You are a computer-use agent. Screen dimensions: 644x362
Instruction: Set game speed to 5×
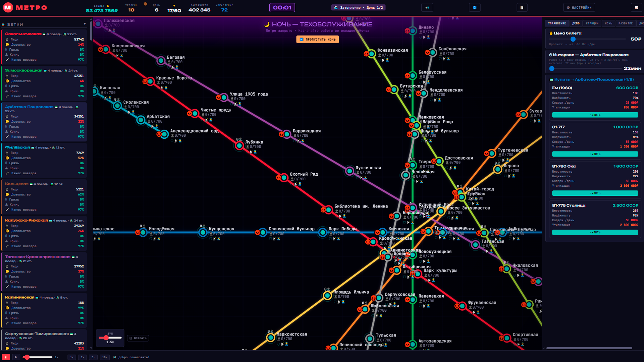pos(93,357)
